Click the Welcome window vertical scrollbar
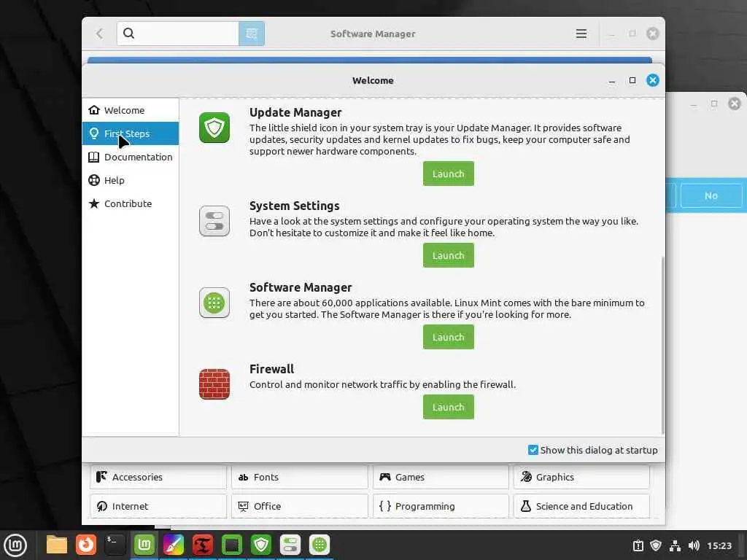Screen dimensions: 747x560 [662, 345]
